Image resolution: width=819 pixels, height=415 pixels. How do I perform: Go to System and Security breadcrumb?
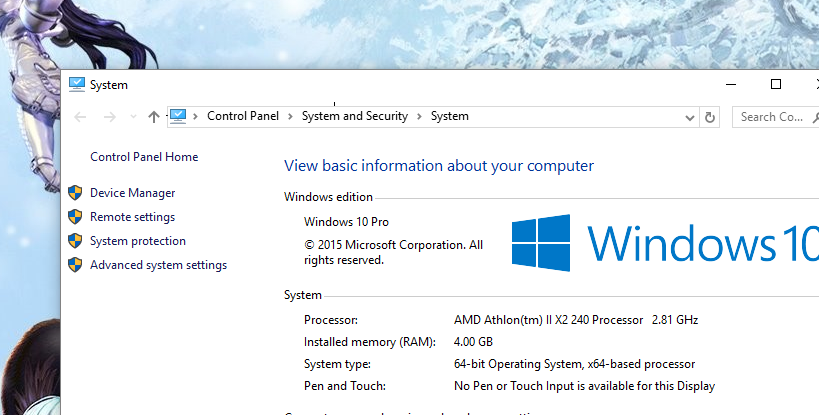(x=355, y=116)
